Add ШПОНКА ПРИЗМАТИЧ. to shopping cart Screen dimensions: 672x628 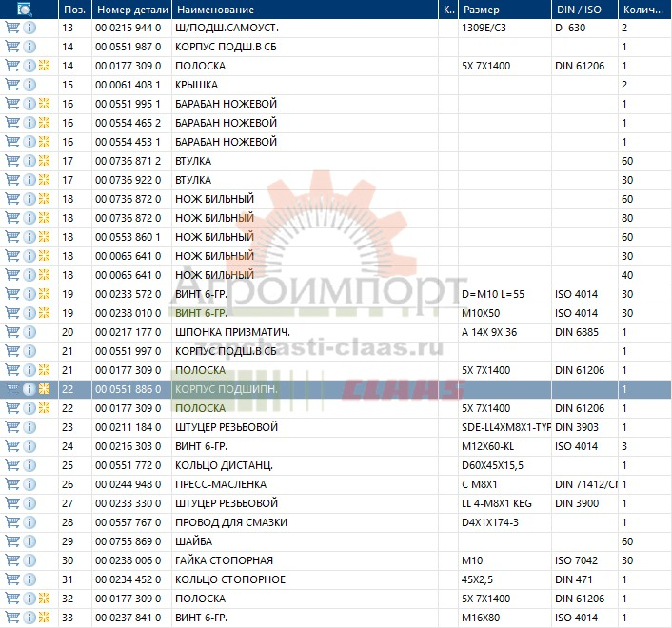[x=12, y=332]
